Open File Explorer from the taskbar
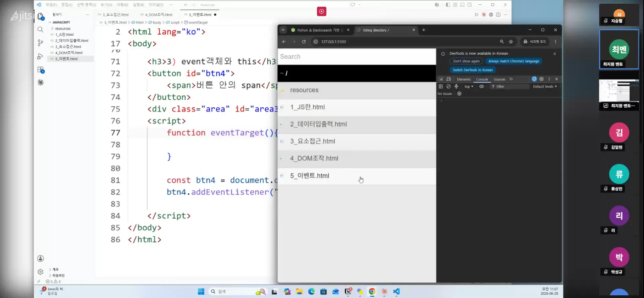 tap(299, 292)
